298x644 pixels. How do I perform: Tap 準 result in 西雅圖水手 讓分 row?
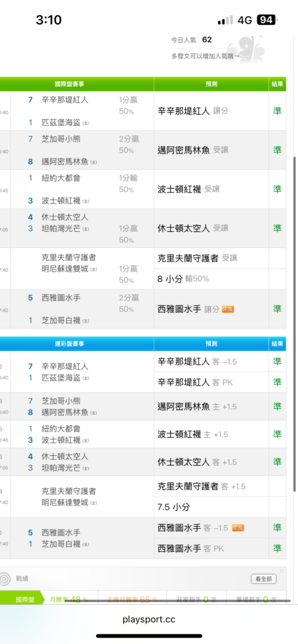(x=277, y=309)
